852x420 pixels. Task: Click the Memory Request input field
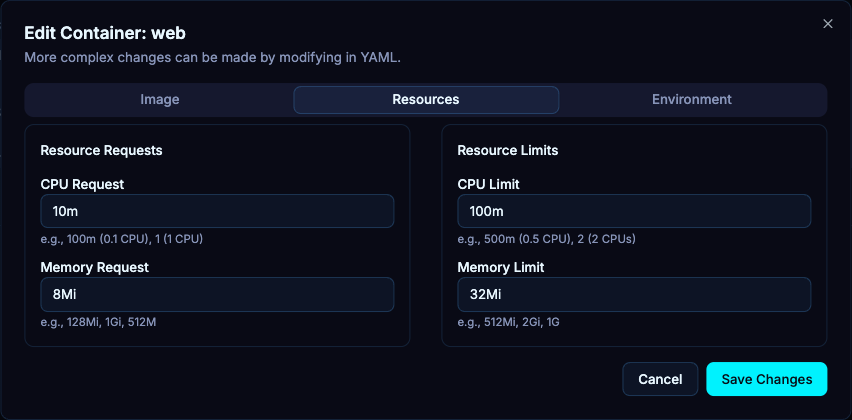(217, 294)
